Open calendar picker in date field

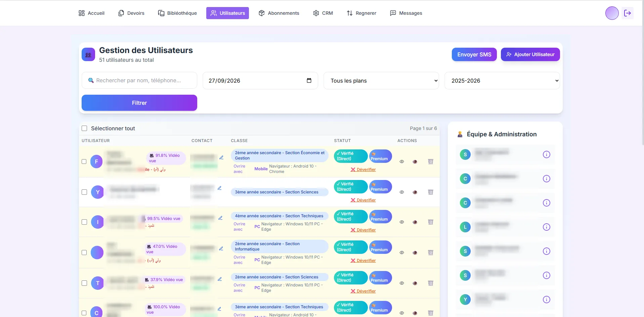click(309, 81)
